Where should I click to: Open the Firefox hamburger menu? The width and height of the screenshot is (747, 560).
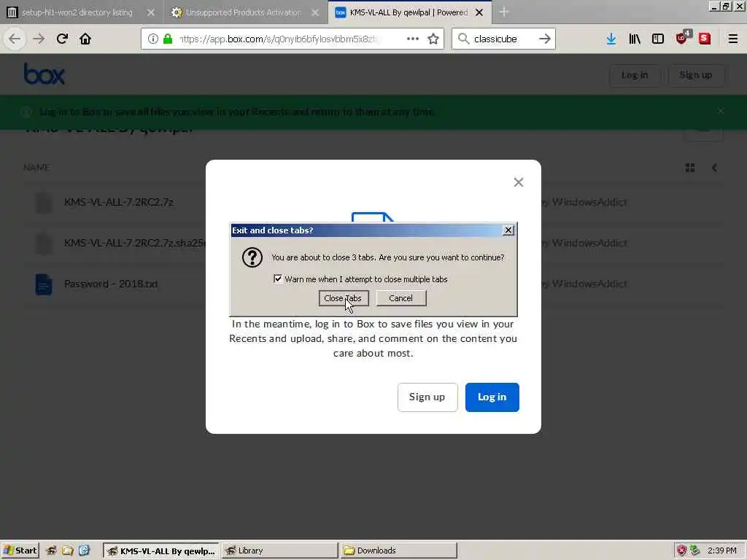(x=733, y=39)
